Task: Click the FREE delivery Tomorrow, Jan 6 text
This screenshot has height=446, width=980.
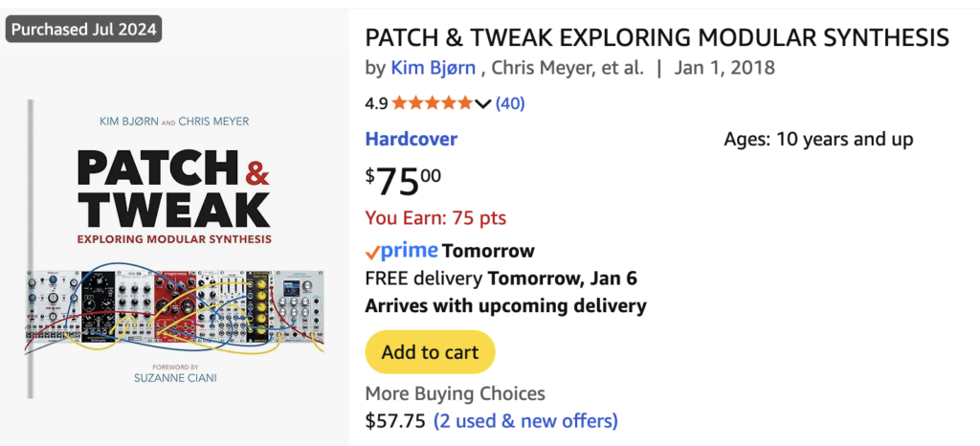Action: point(501,279)
